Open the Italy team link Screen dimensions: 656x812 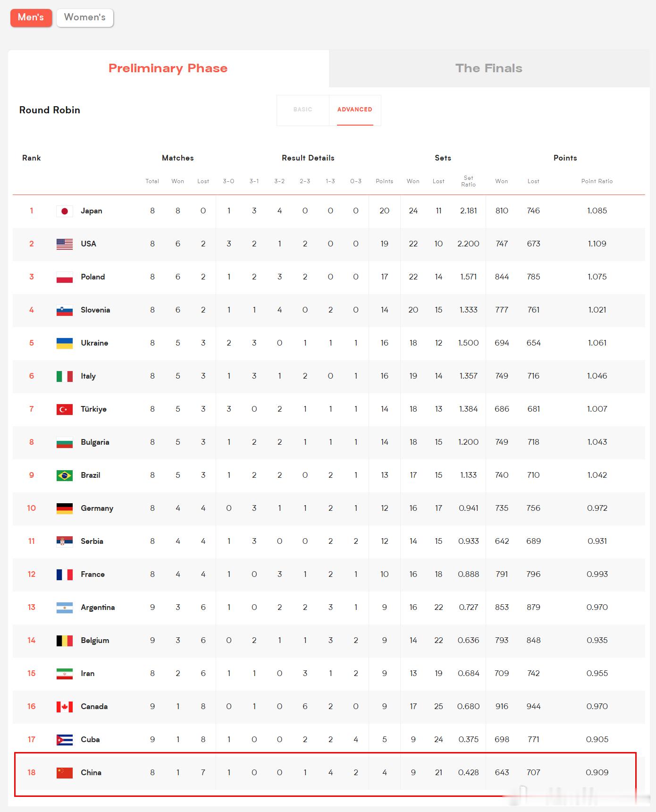88,376
